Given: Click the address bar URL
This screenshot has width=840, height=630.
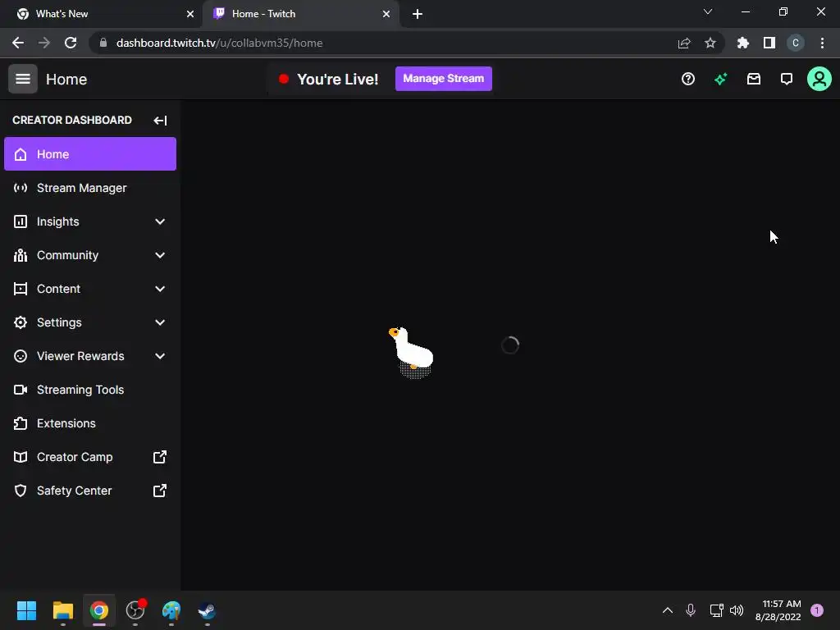Looking at the screenshot, I should point(219,43).
